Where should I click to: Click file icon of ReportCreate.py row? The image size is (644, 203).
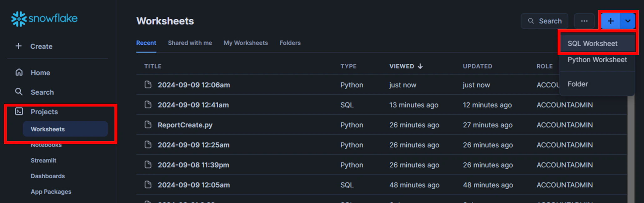148,125
